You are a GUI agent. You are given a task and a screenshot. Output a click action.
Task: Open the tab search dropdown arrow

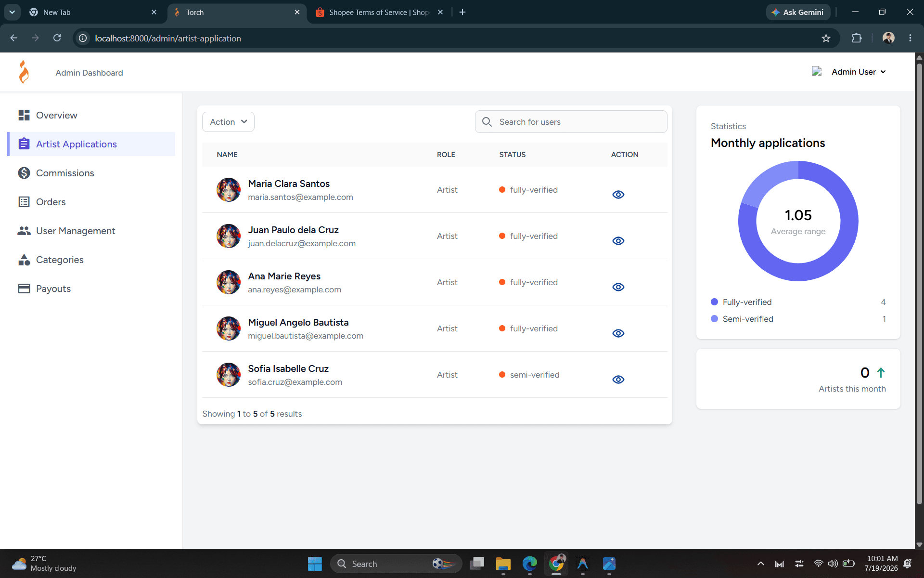tap(12, 12)
